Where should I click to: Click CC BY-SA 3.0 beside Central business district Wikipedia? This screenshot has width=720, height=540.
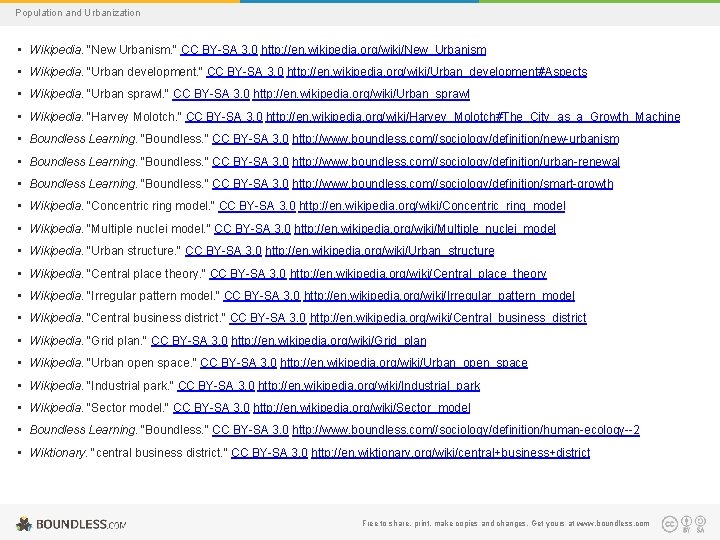coord(268,318)
